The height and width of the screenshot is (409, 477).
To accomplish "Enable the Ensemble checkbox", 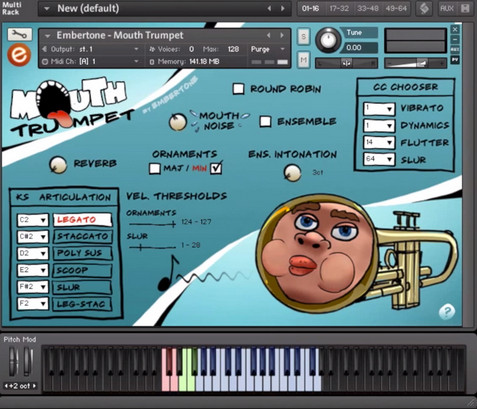I will (x=265, y=121).
